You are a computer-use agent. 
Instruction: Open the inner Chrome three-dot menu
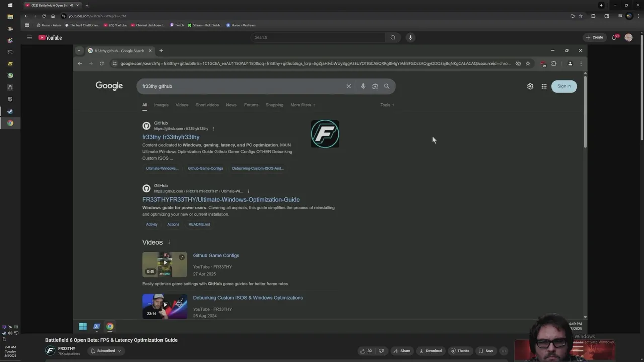click(x=581, y=64)
